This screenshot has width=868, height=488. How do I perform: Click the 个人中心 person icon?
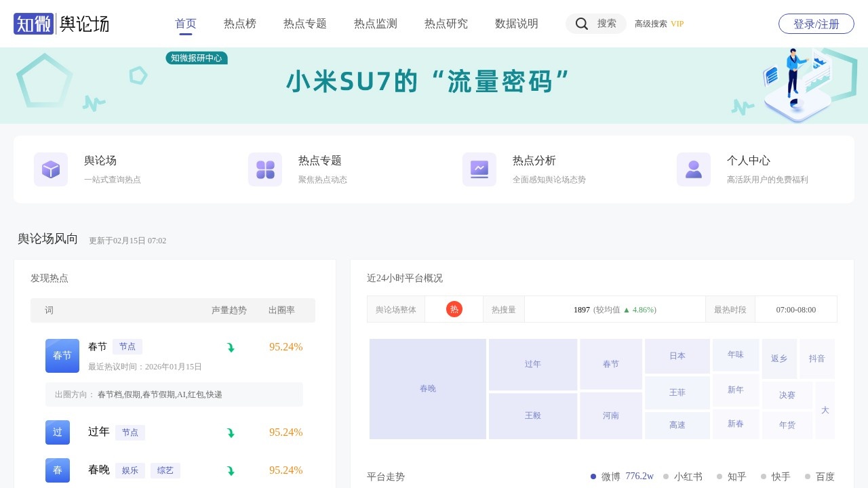[693, 169]
